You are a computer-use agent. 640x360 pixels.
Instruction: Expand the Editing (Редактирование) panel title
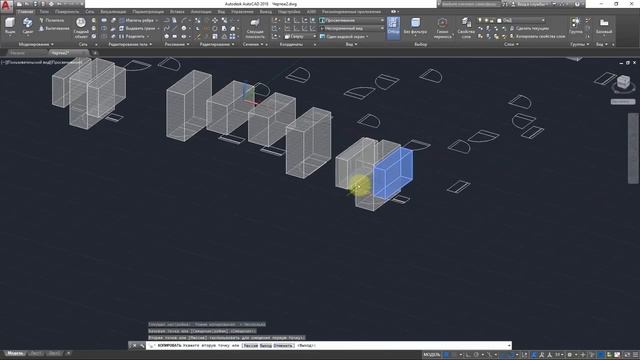[x=217, y=44]
